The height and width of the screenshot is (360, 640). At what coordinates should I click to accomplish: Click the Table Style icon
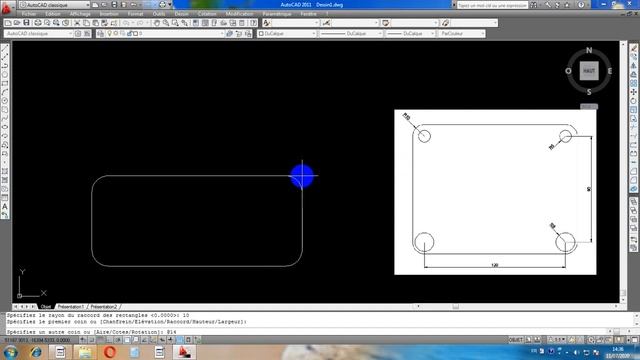click(x=386, y=23)
